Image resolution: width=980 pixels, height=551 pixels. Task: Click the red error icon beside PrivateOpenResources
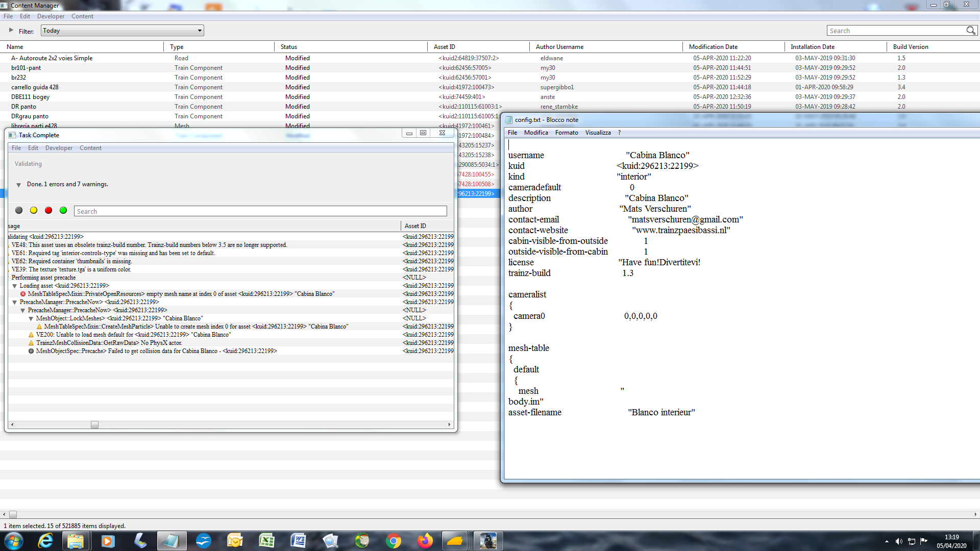pos(23,294)
